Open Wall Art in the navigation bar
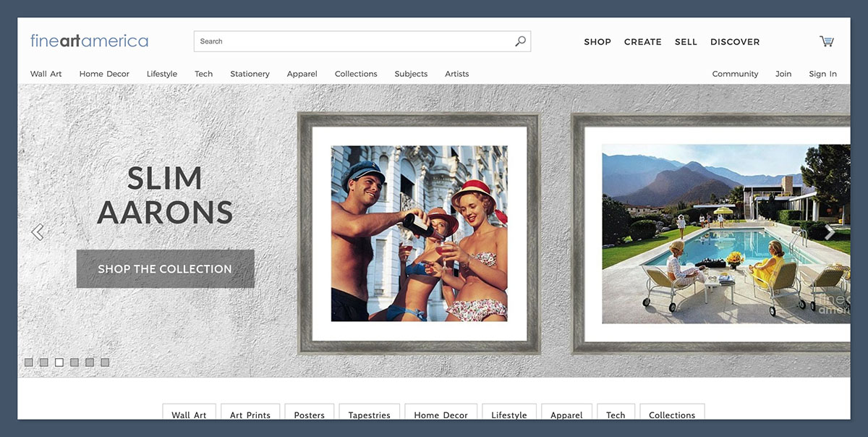This screenshot has width=868, height=437. 46,74
